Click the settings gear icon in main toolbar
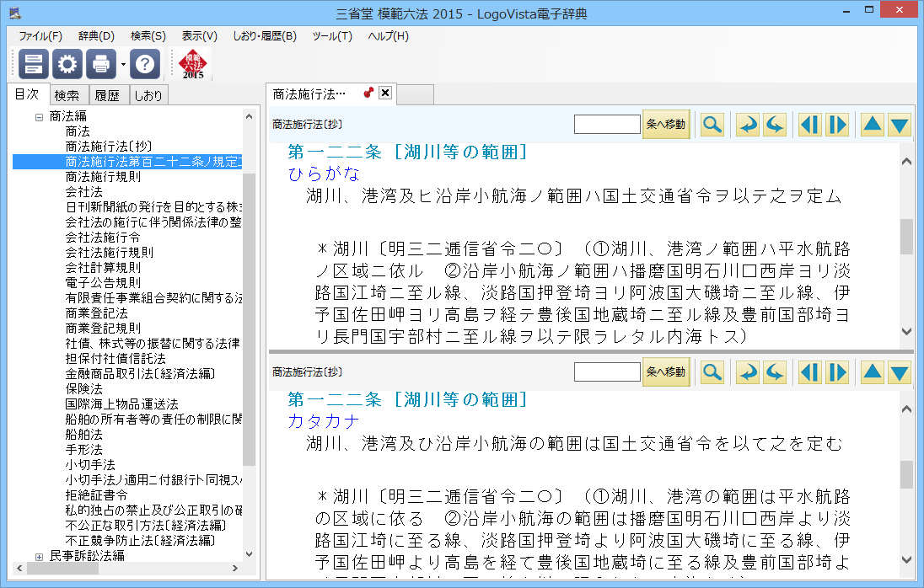Screen dimensions: 924x588 point(67,63)
